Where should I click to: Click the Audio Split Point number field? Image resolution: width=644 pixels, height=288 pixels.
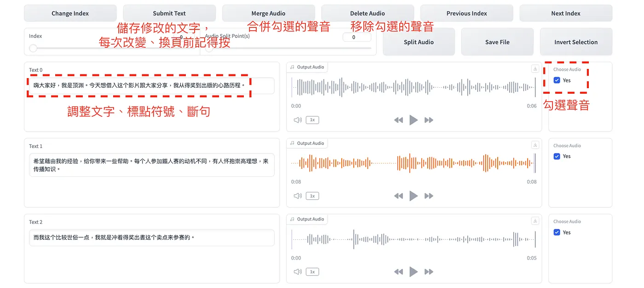pyautogui.click(x=357, y=37)
